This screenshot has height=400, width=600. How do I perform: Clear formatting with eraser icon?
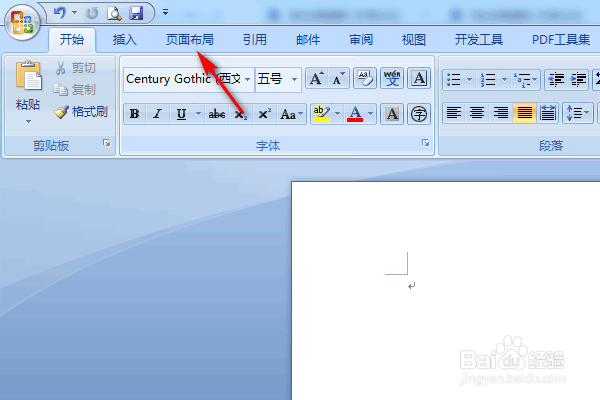(365, 78)
